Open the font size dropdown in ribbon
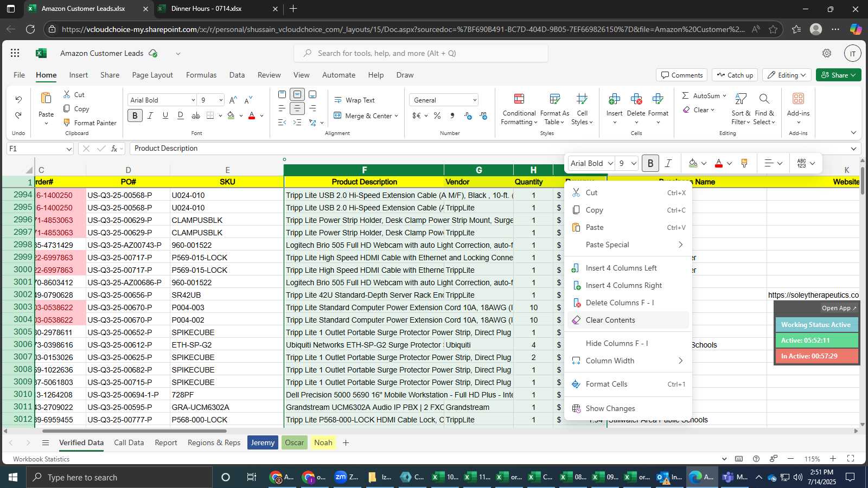The image size is (868, 488). coord(221,100)
